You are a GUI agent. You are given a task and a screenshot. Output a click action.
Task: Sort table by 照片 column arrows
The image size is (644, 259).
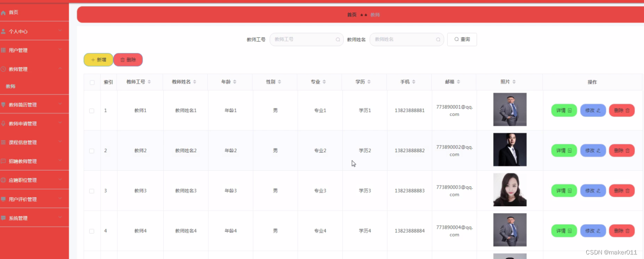coord(514,82)
